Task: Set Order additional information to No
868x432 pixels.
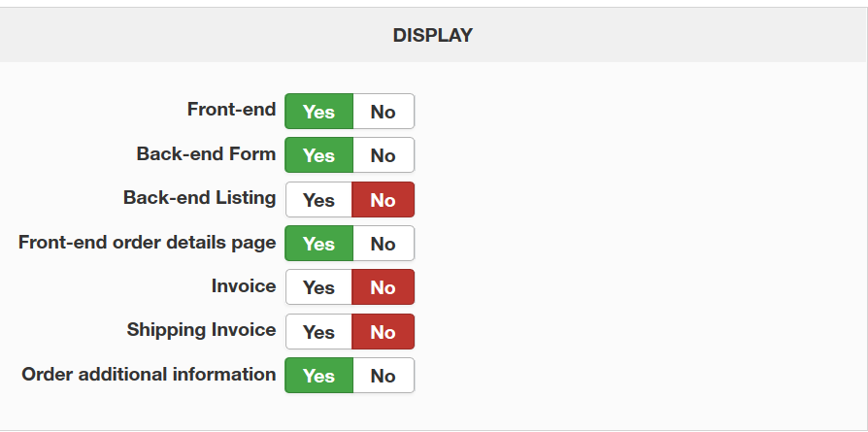Action: [x=384, y=376]
